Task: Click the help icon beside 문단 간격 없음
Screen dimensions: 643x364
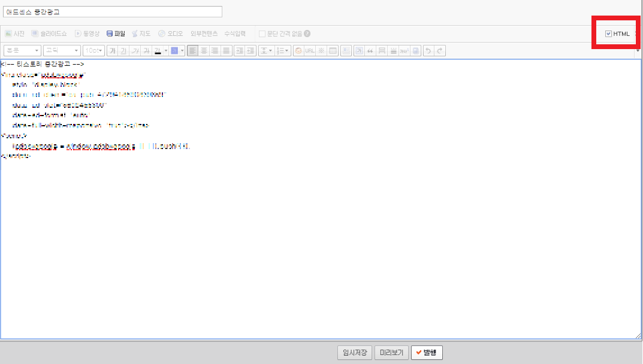Action: (x=307, y=34)
